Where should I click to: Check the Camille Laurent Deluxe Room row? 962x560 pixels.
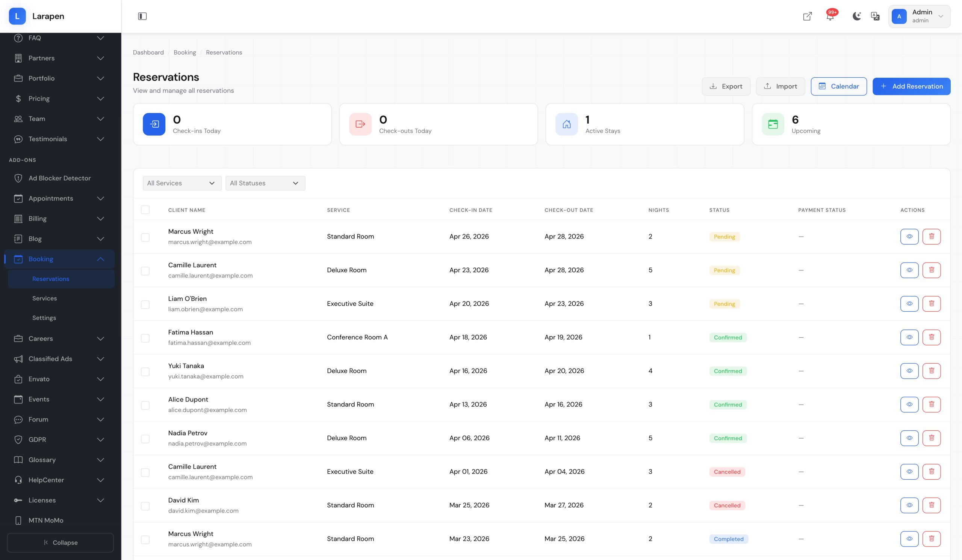(145, 271)
